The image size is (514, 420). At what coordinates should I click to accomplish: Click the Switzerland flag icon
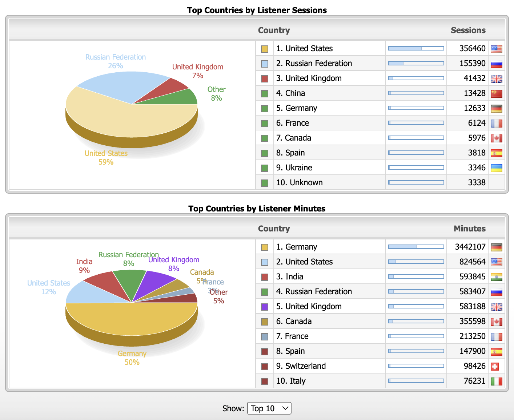point(494,366)
